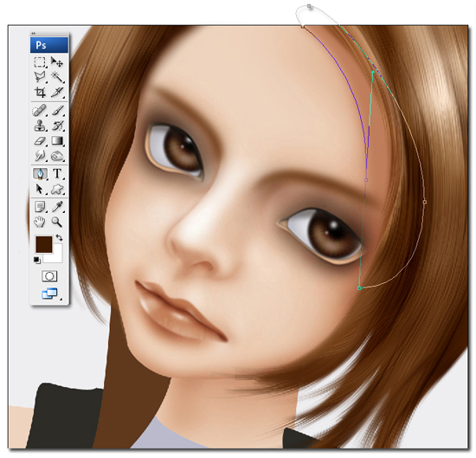Image resolution: width=476 pixels, height=458 pixels.
Task: Choose the Brush tool
Action: pyautogui.click(x=57, y=111)
